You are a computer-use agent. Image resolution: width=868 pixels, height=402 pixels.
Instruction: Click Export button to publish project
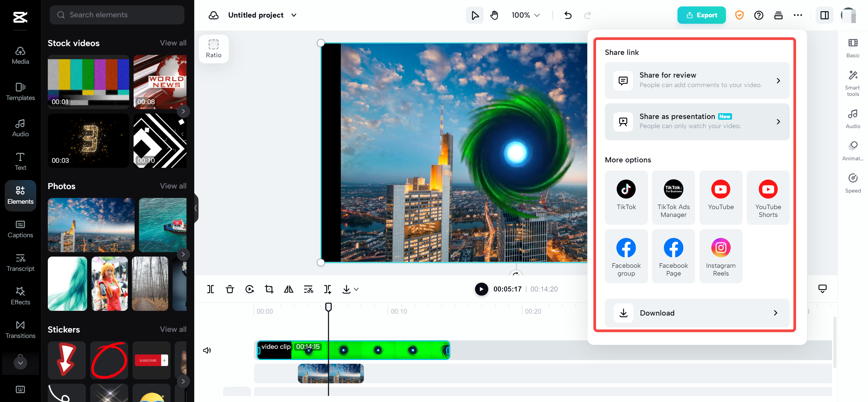coord(702,15)
